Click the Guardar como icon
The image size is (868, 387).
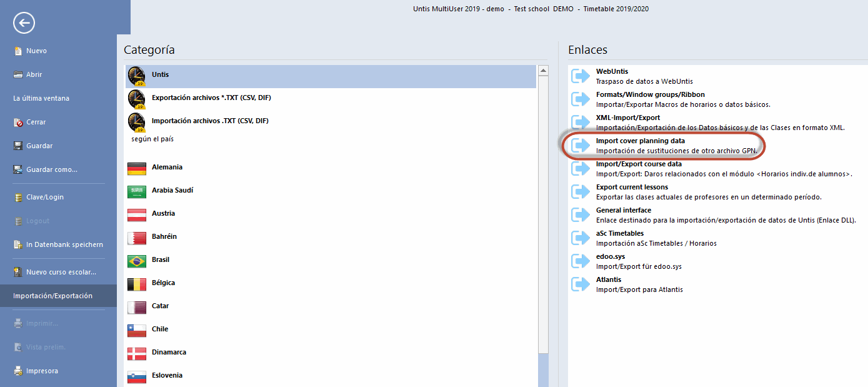19,169
